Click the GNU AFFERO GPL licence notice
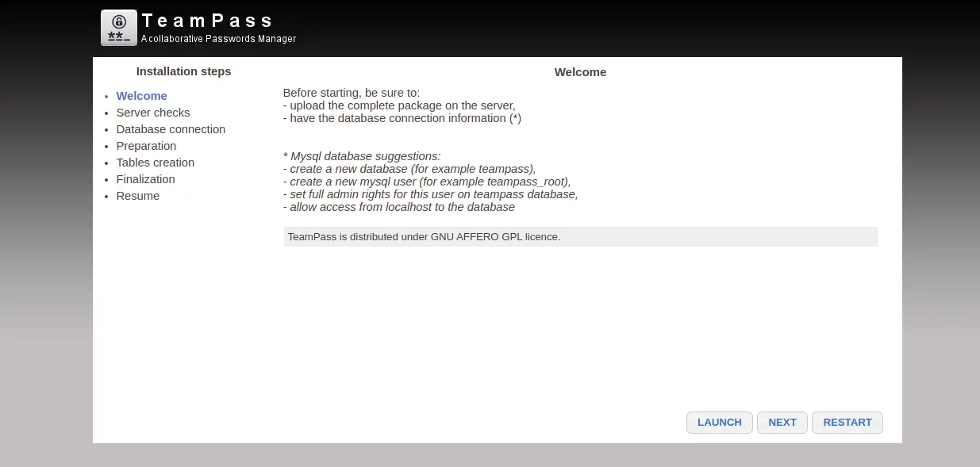 point(581,237)
